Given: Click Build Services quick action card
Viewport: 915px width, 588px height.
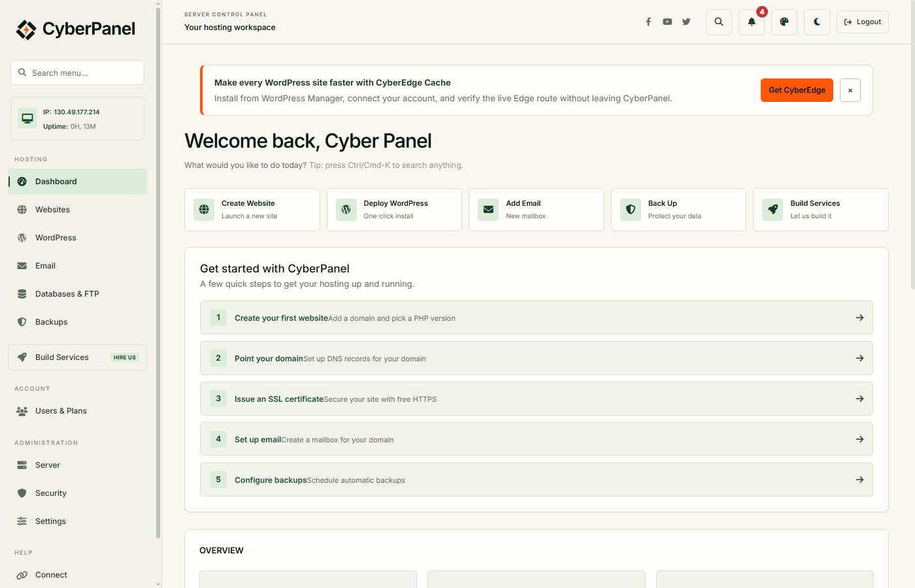Looking at the screenshot, I should click(821, 210).
